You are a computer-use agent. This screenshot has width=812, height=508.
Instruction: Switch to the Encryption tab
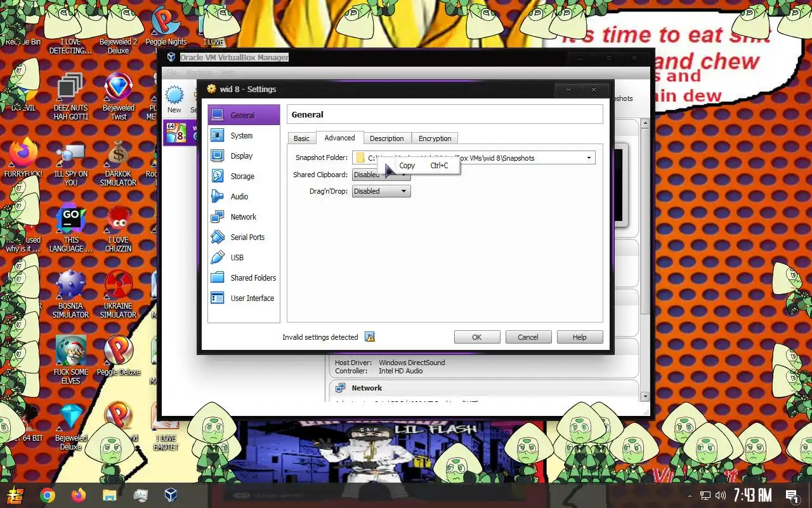coord(435,138)
